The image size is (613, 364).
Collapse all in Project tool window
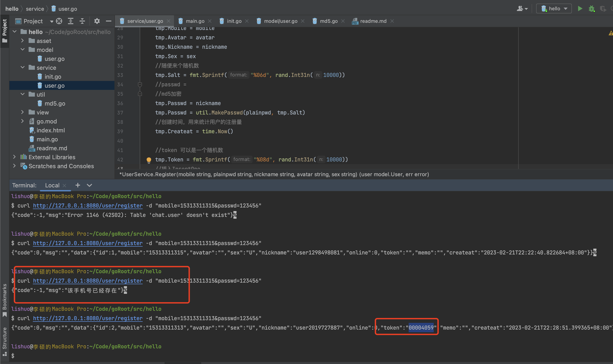[82, 21]
